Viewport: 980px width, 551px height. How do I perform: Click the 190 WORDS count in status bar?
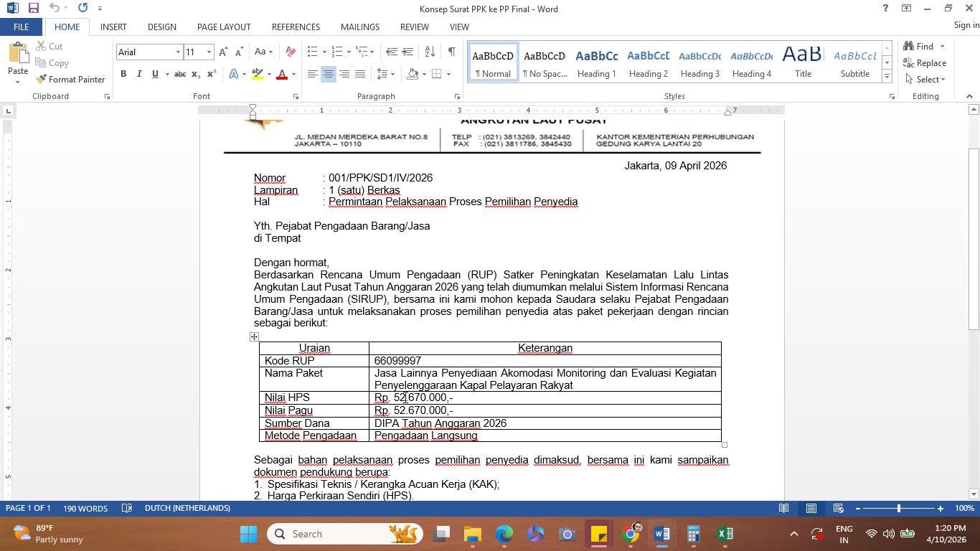[x=85, y=508]
